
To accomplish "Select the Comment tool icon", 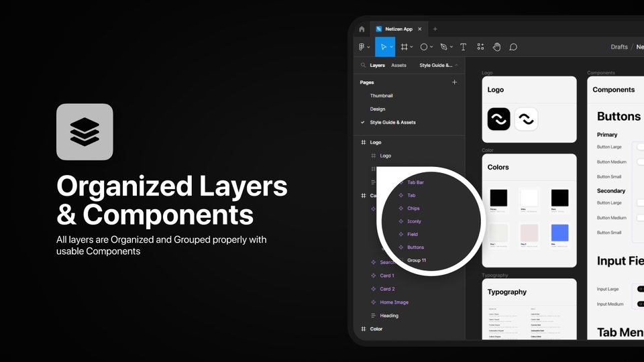I will 513,47.
